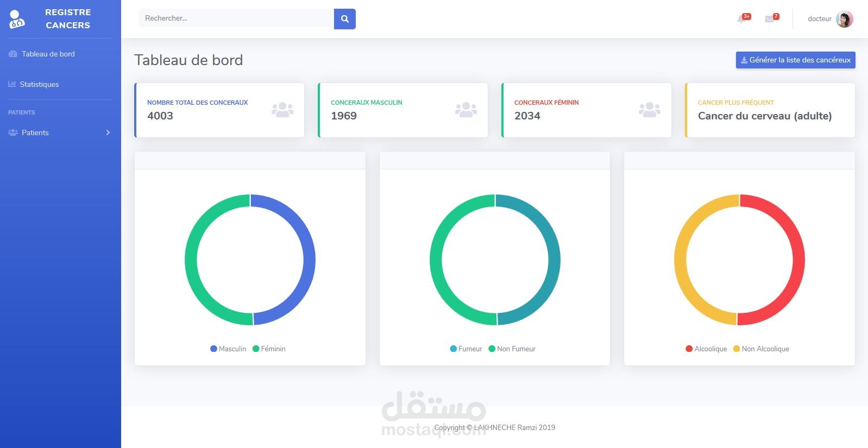Toggle Masculin legend dot
Image resolution: width=868 pixels, height=448 pixels.
pos(213,349)
